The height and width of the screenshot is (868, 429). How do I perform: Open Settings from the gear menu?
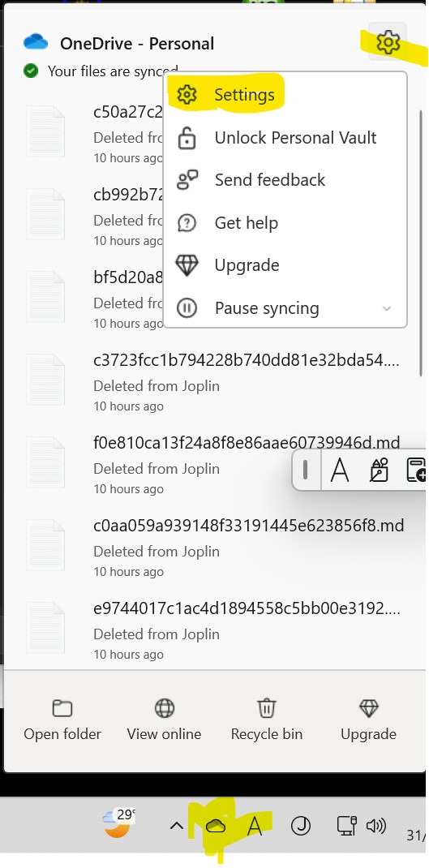(244, 95)
